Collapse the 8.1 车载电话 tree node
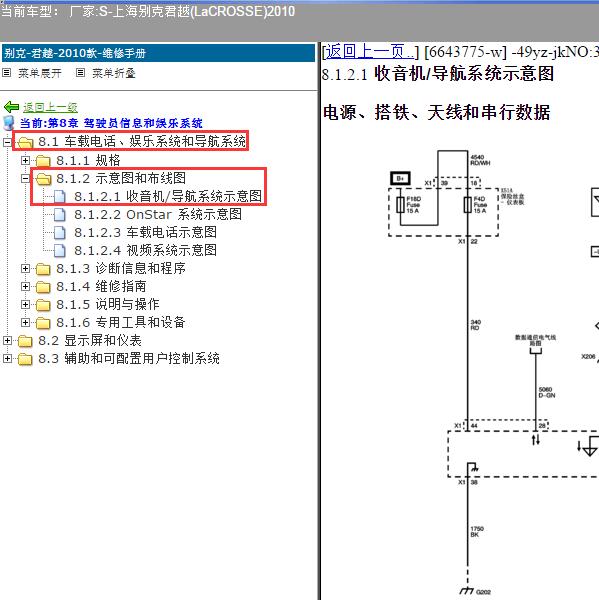The width and height of the screenshot is (599, 600). tap(7, 142)
